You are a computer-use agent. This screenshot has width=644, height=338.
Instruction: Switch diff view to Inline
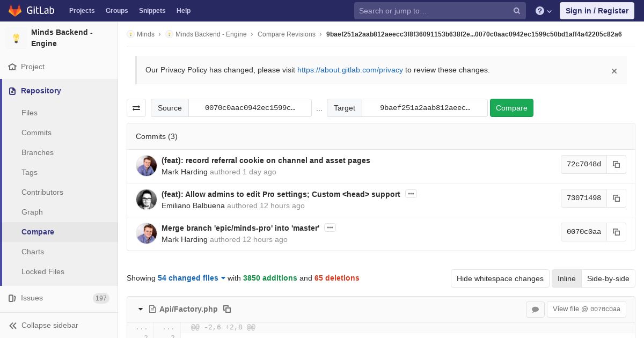tap(566, 278)
